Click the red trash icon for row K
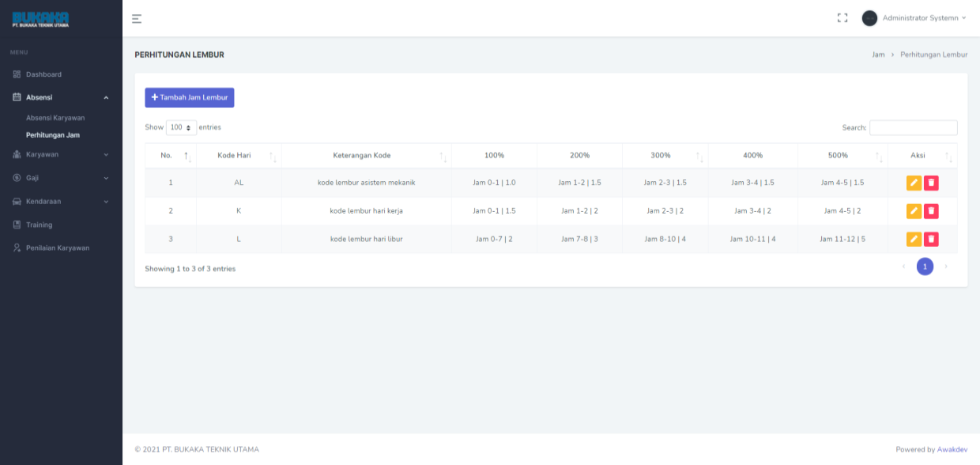This screenshot has height=465, width=980. (931, 211)
